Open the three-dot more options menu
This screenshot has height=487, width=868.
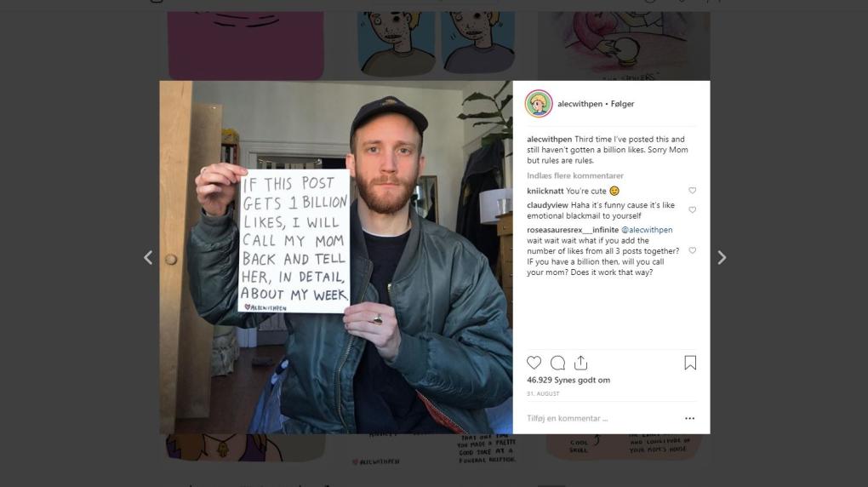click(689, 418)
